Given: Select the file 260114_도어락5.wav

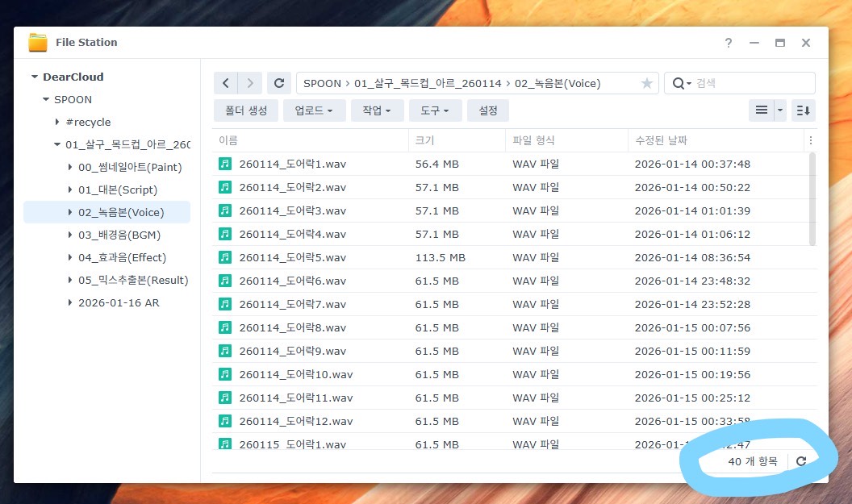Looking at the screenshot, I should (292, 257).
